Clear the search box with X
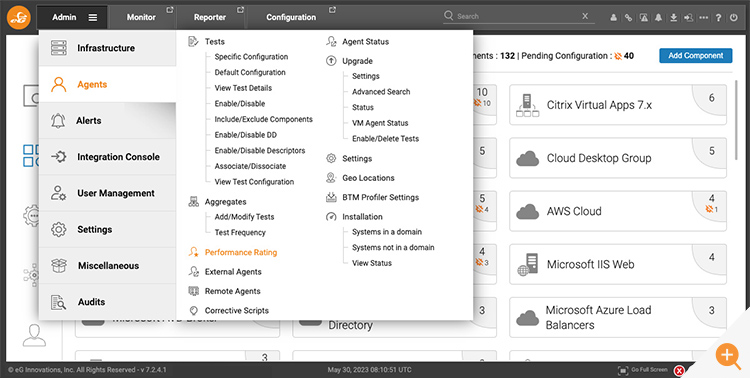The width and height of the screenshot is (750, 378). tap(585, 16)
